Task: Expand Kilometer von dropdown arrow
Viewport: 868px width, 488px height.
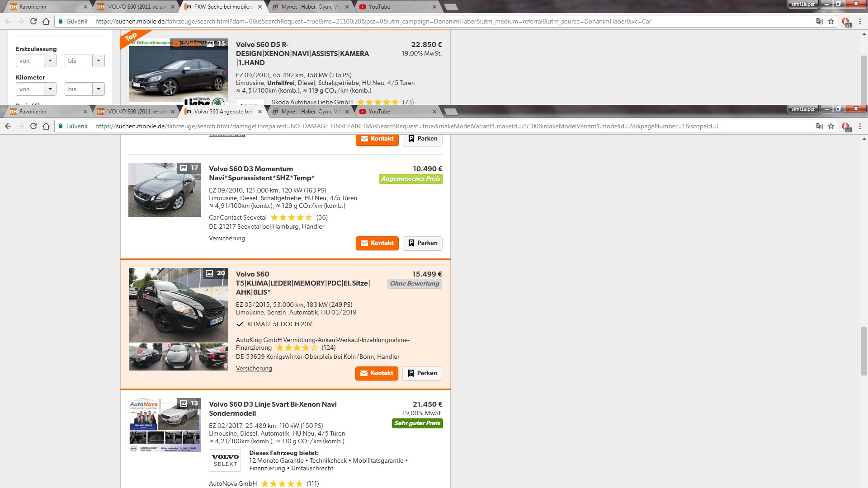Action: coord(50,89)
